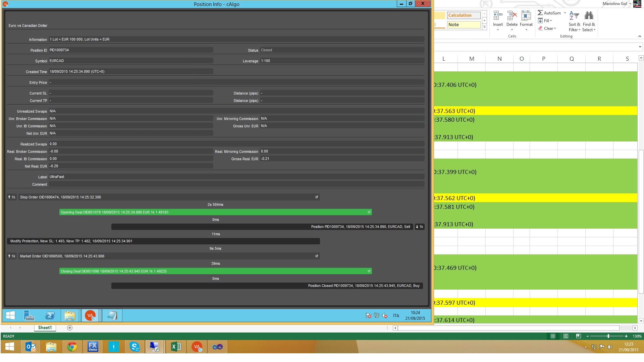Click the Sort & Filter icon
644x362 pixels.
[x=574, y=16]
